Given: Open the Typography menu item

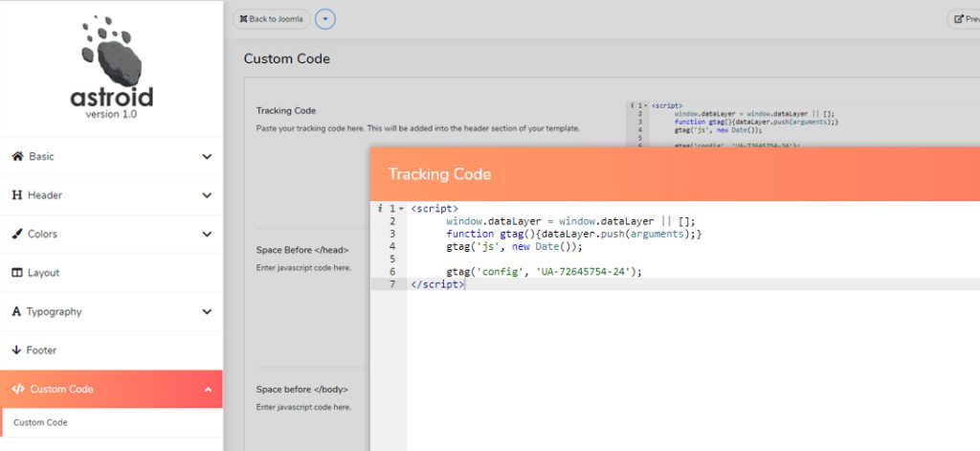Looking at the screenshot, I should click(111, 311).
